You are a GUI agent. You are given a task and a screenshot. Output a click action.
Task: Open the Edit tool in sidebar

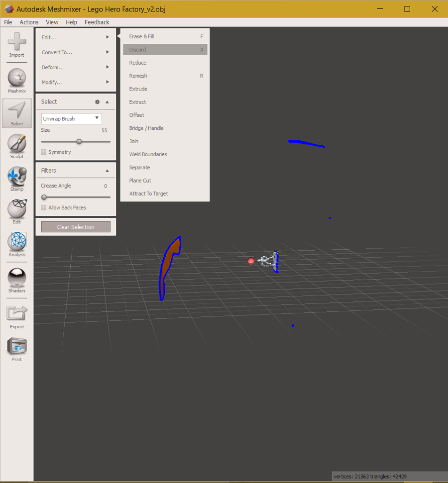coord(16,211)
